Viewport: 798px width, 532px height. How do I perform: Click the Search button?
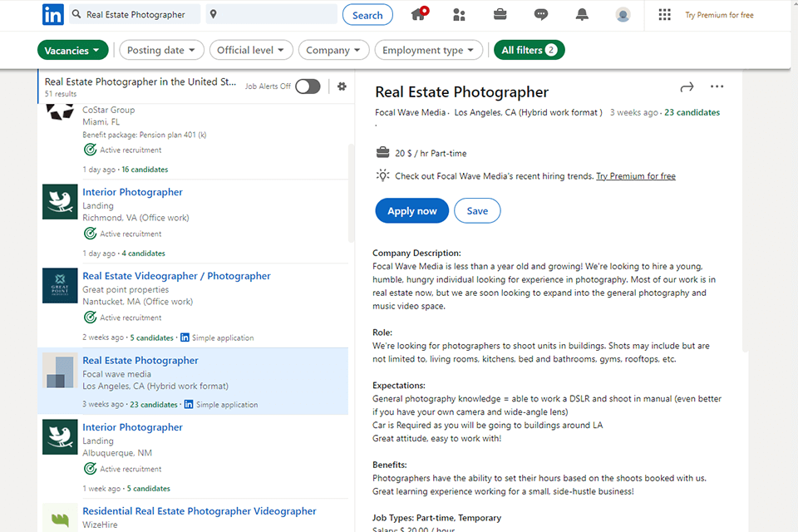367,15
